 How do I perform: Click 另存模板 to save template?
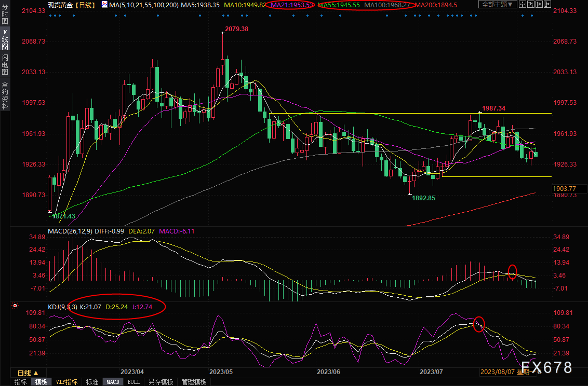pyautogui.click(x=161, y=382)
